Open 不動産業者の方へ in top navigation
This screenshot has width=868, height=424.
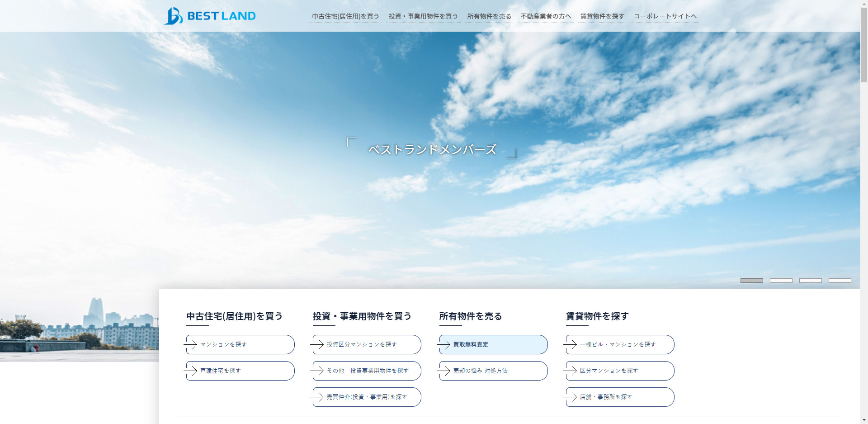[x=546, y=16]
